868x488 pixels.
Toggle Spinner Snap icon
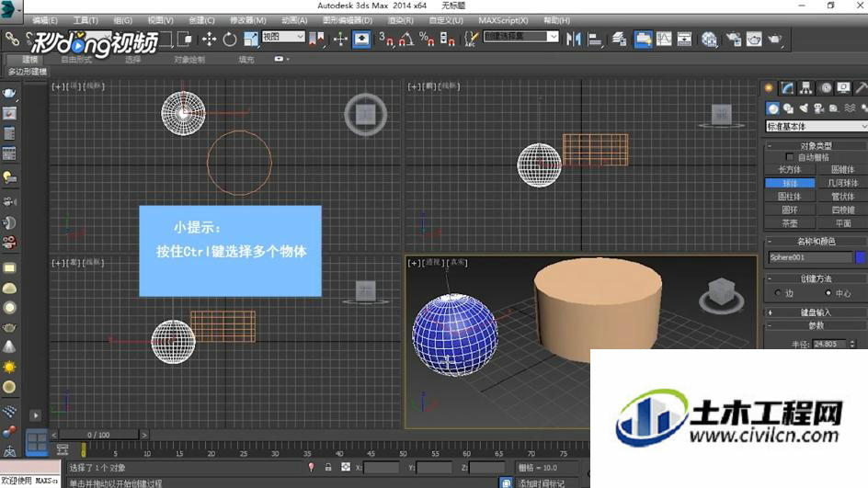coord(447,39)
